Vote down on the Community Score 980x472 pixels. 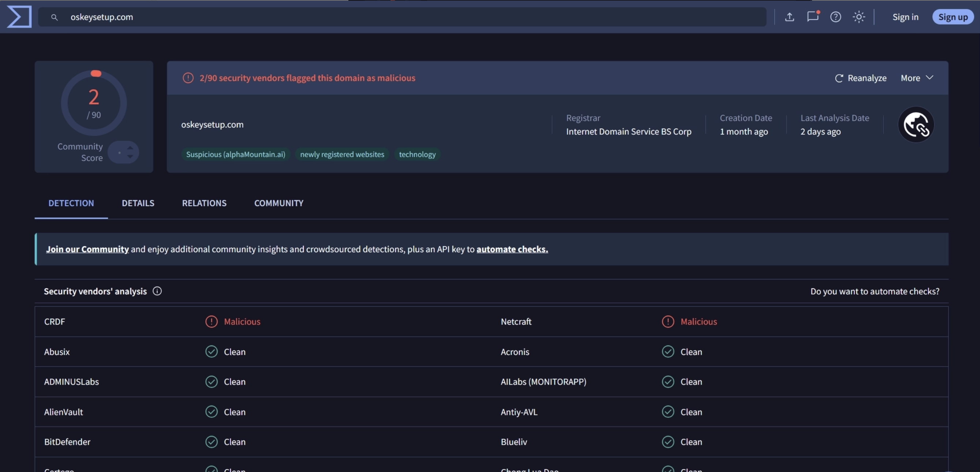(130, 156)
